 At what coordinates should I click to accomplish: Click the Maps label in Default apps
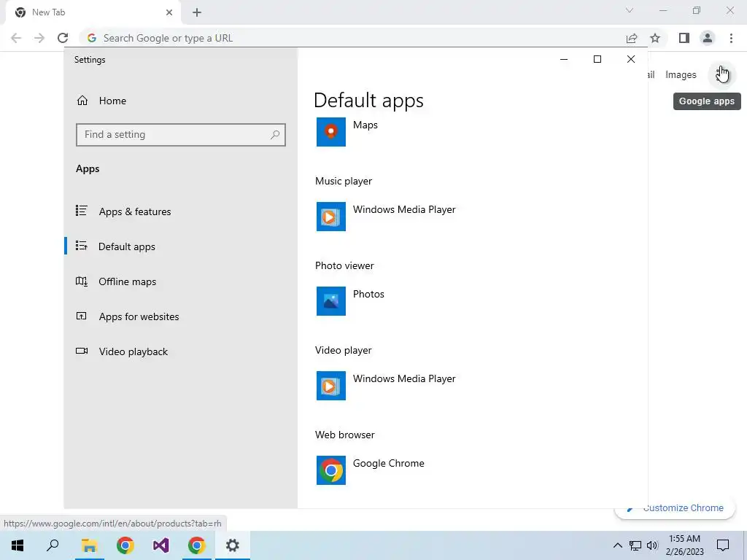click(365, 125)
